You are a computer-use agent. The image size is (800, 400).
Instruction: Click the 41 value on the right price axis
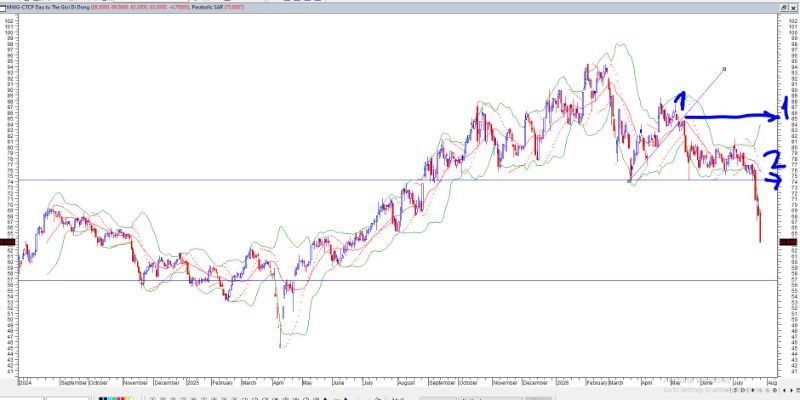[792, 371]
